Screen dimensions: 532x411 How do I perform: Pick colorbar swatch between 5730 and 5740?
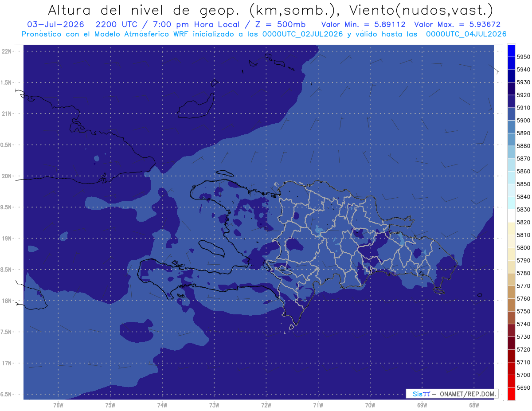point(511,330)
